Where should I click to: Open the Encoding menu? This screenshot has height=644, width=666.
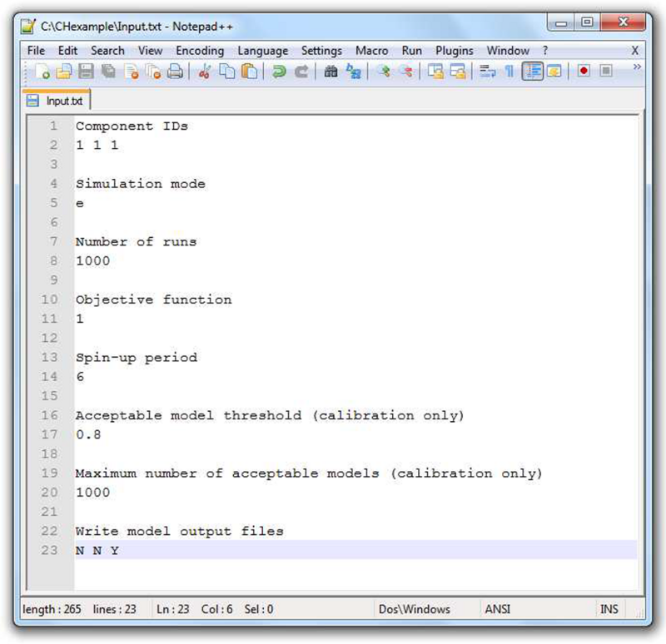coord(200,50)
